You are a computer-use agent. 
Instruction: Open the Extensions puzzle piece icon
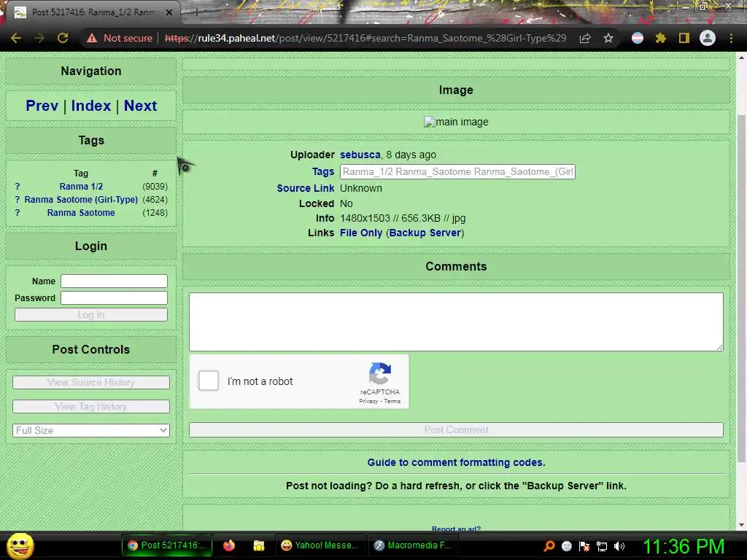pyautogui.click(x=660, y=38)
